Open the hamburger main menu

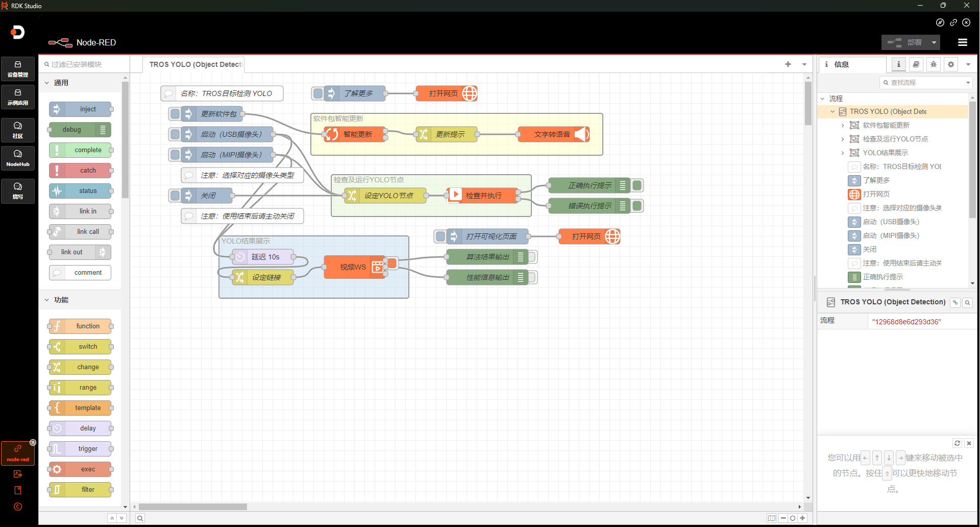(963, 42)
